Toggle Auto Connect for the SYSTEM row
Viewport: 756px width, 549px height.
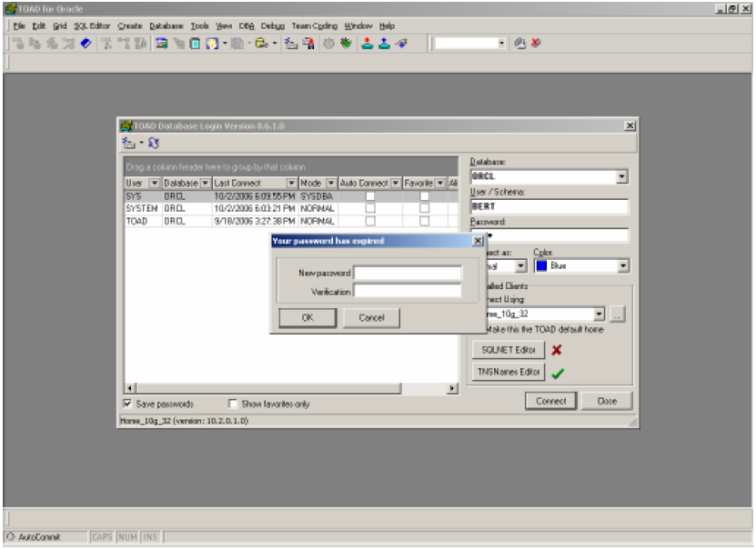pos(370,208)
